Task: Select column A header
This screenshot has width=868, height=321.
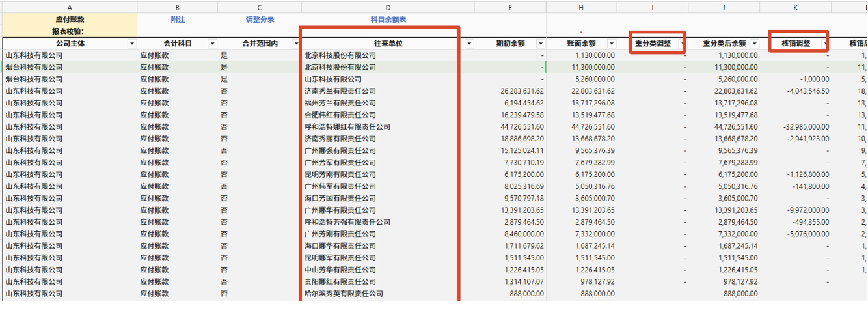Action: click(x=69, y=7)
